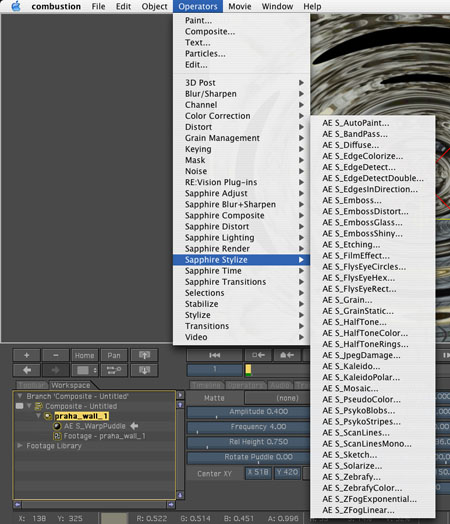Switch to the Timeline tab
Viewport: 450px width, 524px height.
tap(207, 385)
